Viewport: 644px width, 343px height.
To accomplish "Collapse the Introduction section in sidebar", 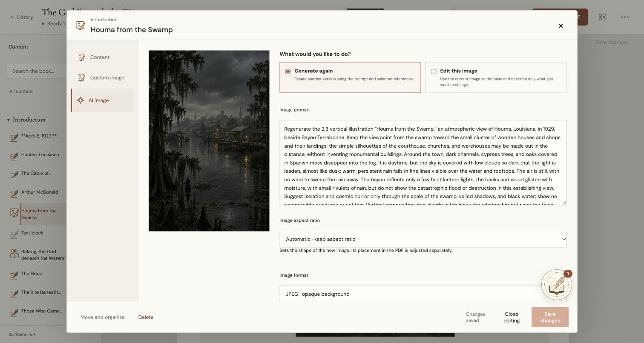I will (x=9, y=120).
